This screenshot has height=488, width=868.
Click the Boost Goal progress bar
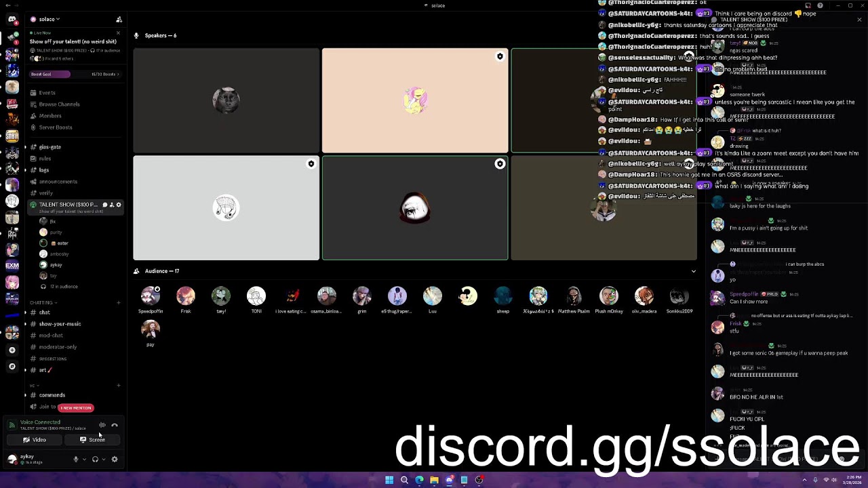[x=75, y=74]
